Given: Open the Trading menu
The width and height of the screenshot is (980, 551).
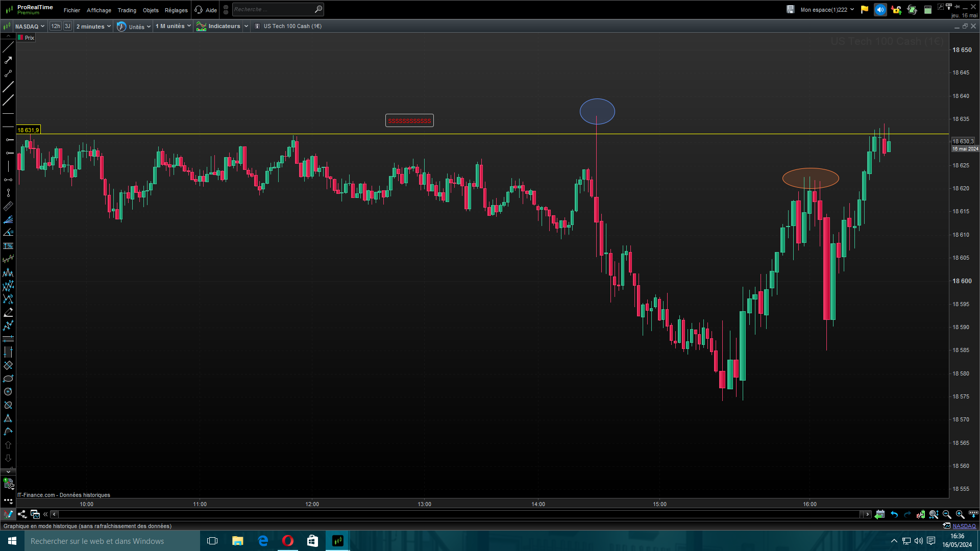Looking at the screenshot, I should 127,10.
